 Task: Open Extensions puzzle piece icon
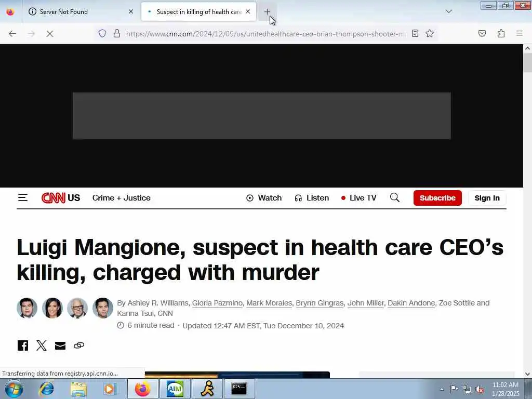(x=501, y=33)
